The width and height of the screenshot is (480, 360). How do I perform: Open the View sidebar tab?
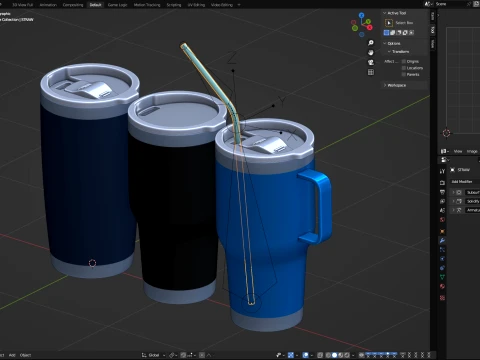click(x=433, y=44)
